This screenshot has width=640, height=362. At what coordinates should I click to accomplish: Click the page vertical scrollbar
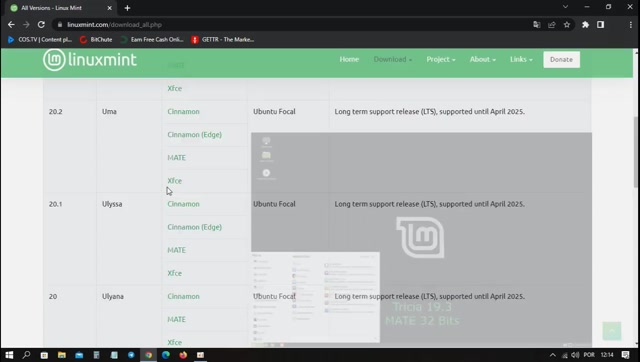[x=636, y=152]
